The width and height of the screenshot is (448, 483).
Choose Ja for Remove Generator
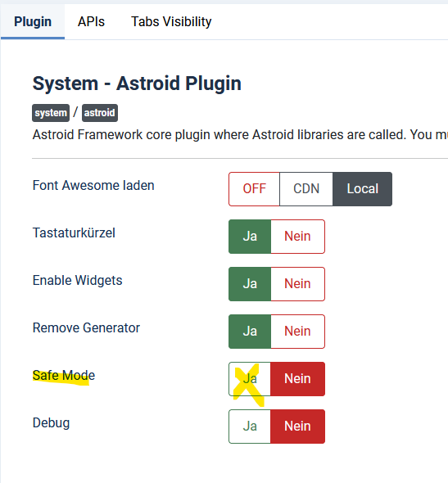(x=250, y=332)
